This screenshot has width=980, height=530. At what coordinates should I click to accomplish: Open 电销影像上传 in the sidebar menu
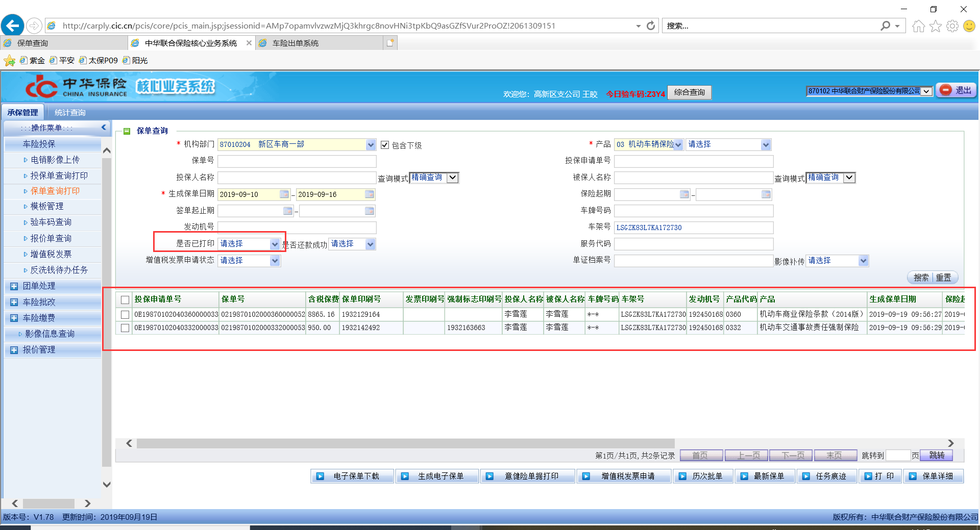(x=55, y=160)
